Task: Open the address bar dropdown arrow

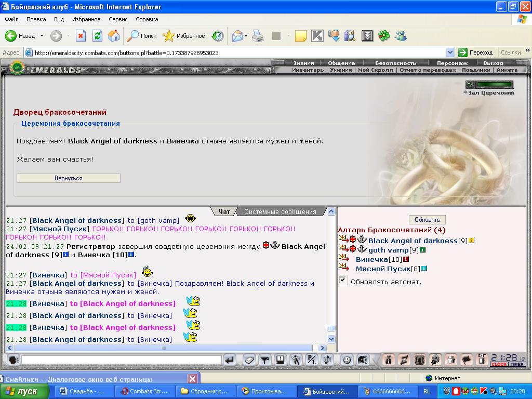Action: click(x=450, y=52)
